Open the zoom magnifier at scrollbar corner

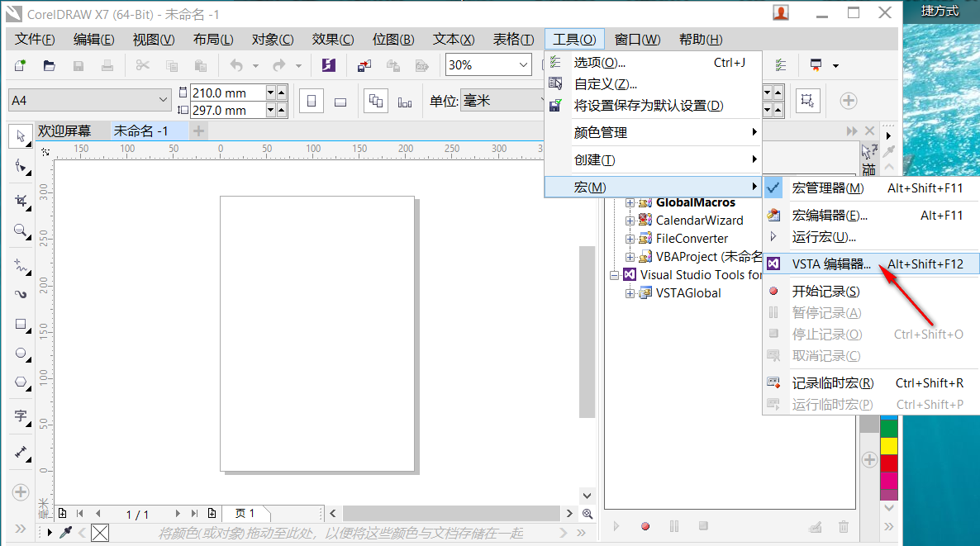pos(588,514)
